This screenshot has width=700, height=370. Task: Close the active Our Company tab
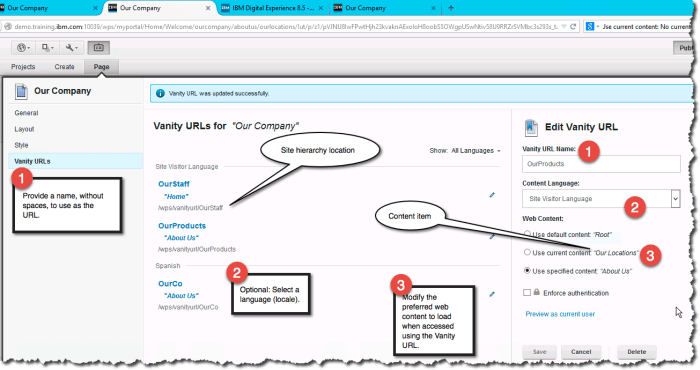208,8
